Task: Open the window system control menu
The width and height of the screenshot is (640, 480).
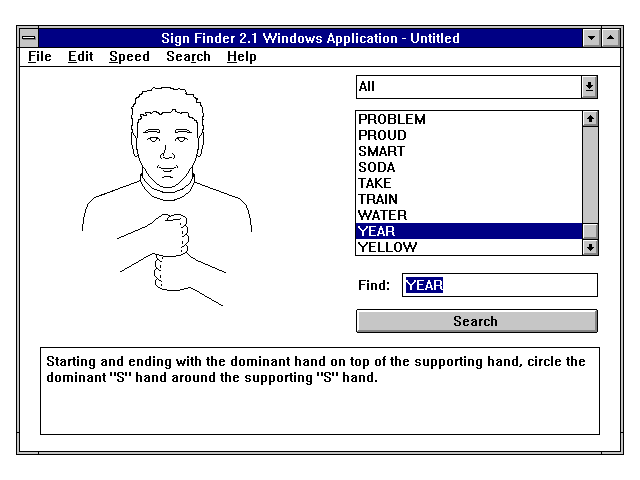Action: (x=29, y=38)
